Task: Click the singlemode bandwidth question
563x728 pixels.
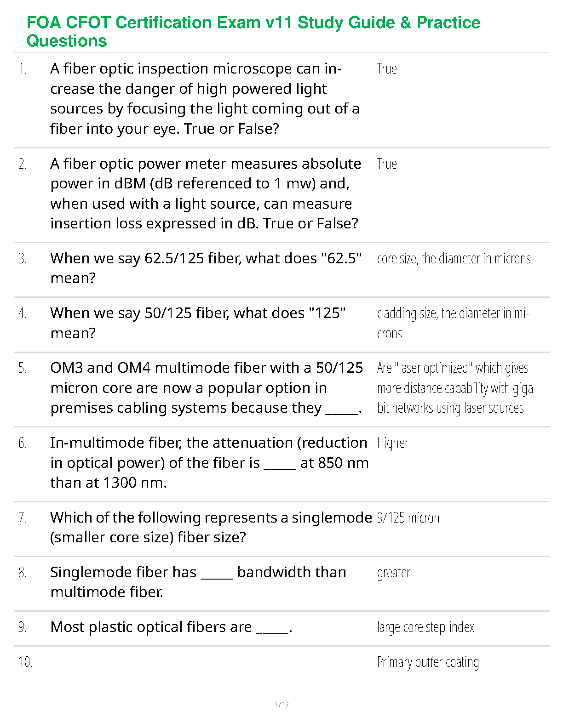Action: tap(198, 582)
